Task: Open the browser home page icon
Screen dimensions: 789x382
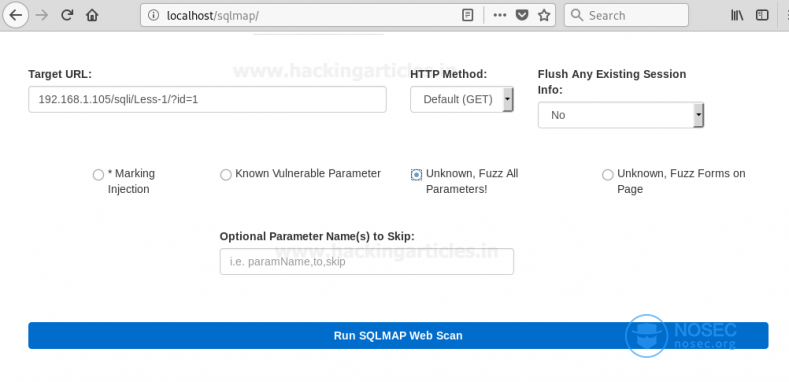Action: [92, 15]
